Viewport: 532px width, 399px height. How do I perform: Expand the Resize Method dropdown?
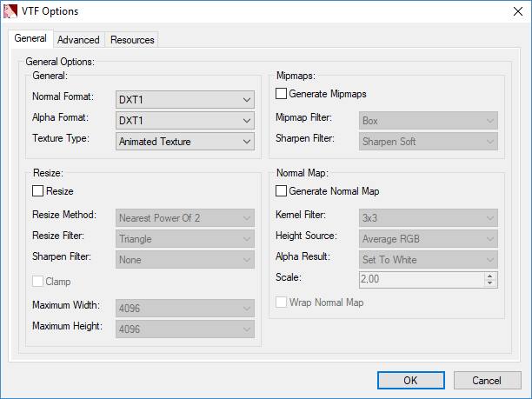click(x=185, y=217)
